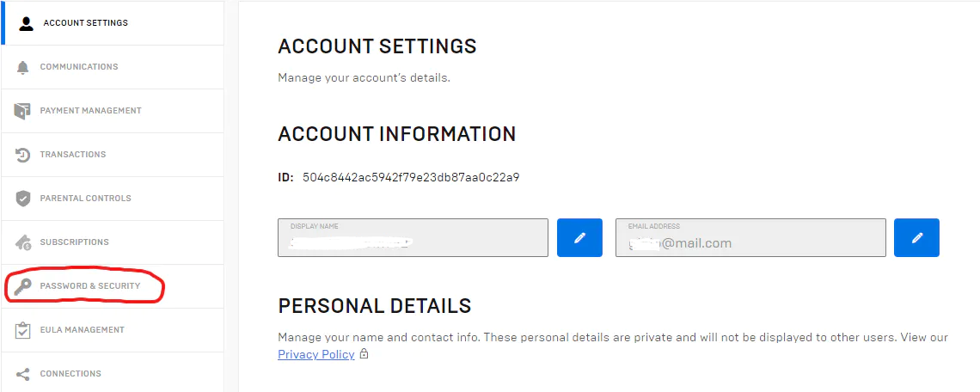Select the account ID text
Image resolution: width=980 pixels, height=392 pixels.
pyautogui.click(x=411, y=178)
